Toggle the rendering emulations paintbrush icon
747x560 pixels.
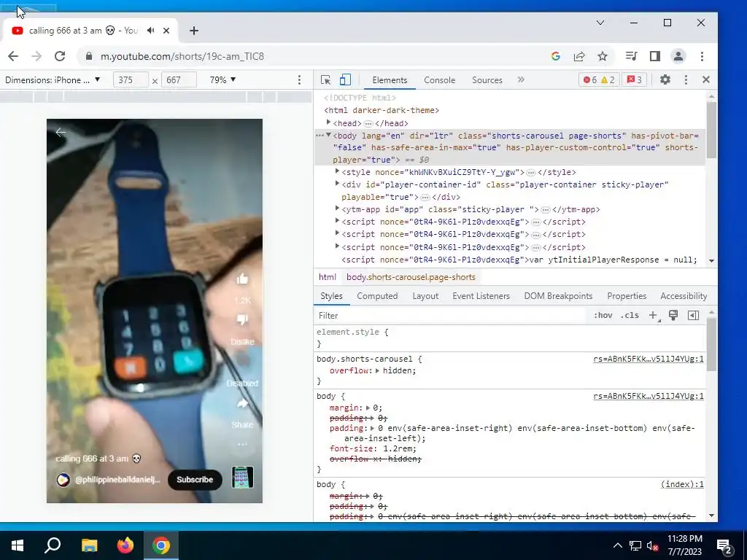click(x=673, y=315)
